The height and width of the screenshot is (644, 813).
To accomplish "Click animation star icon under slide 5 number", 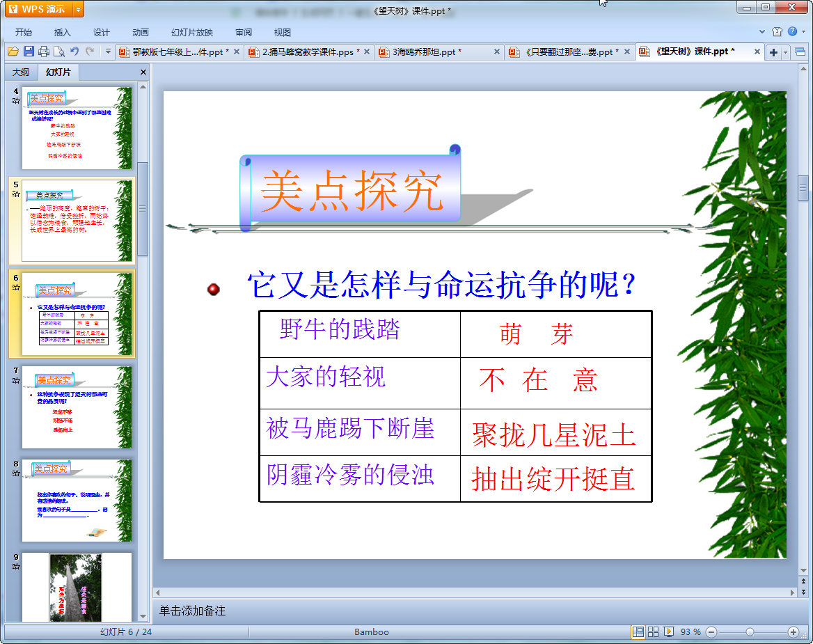I will click(16, 194).
